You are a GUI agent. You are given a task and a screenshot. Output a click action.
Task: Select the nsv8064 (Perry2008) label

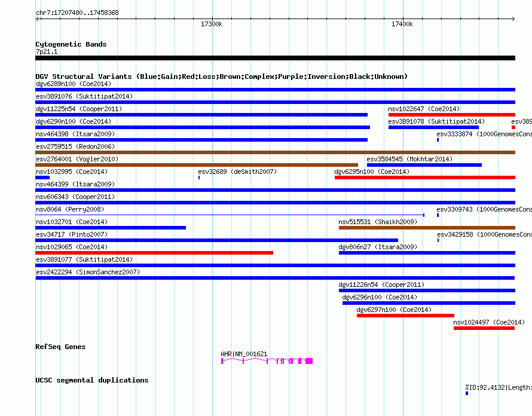click(70, 209)
